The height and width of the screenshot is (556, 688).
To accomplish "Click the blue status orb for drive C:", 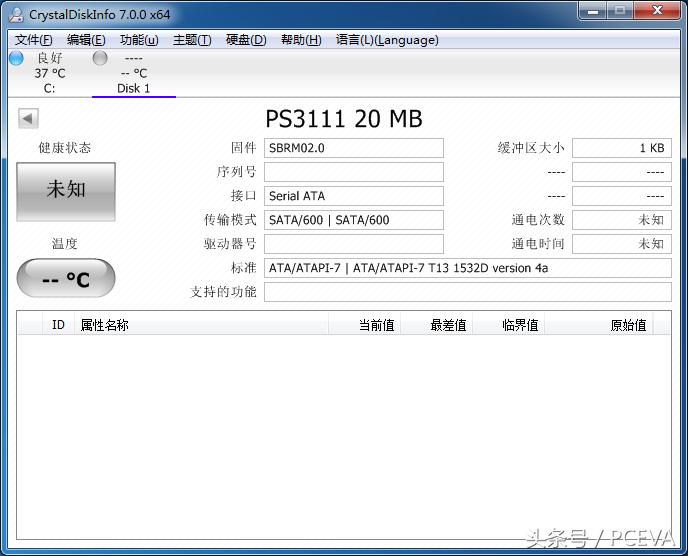I will pos(16,59).
